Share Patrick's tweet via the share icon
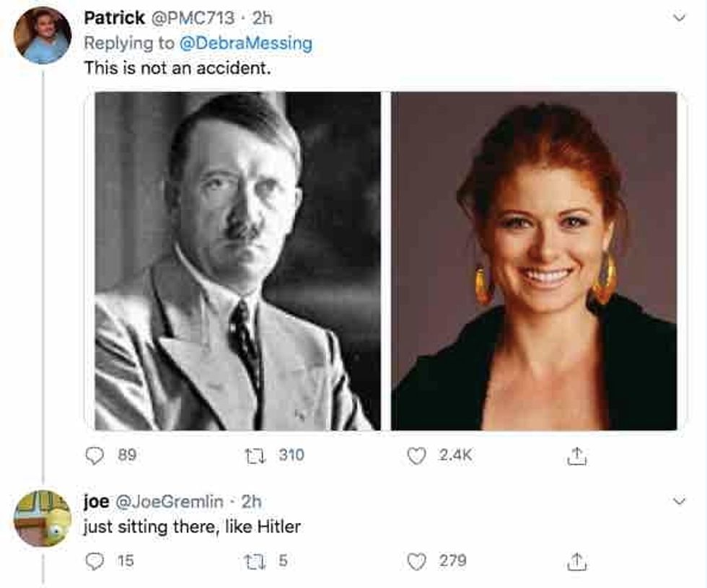The height and width of the screenshot is (588, 707). pos(575,455)
